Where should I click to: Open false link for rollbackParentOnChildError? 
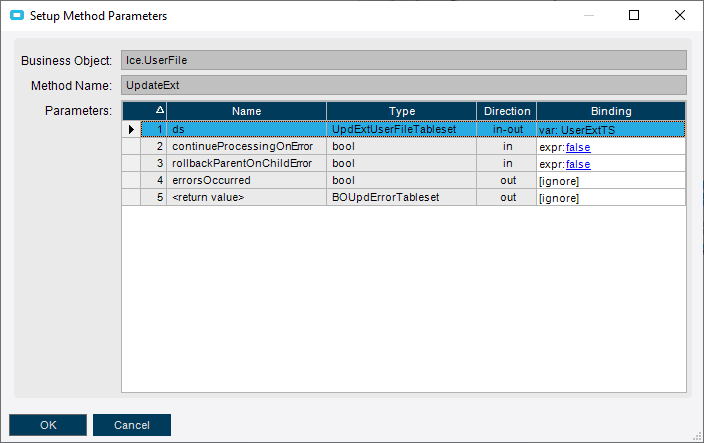point(578,164)
